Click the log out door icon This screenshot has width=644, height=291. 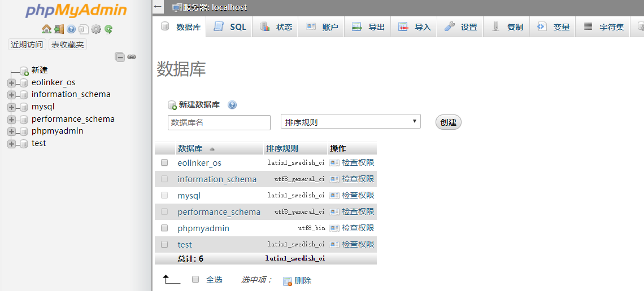59,29
